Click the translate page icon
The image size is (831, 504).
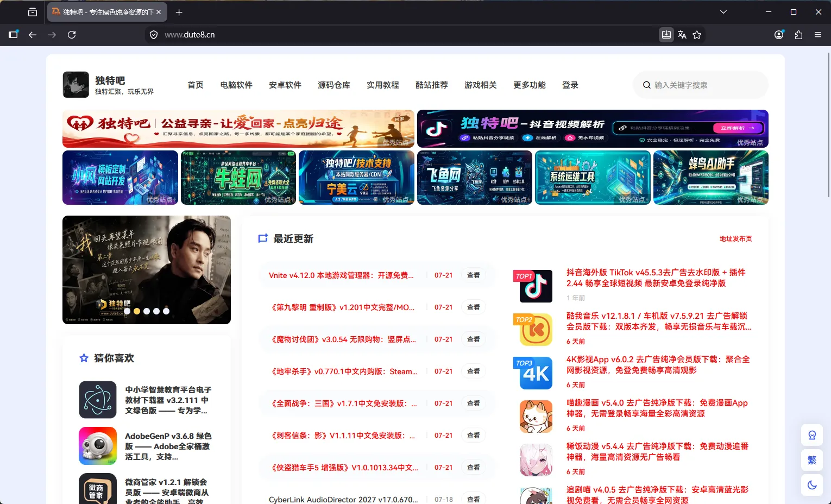[682, 35]
